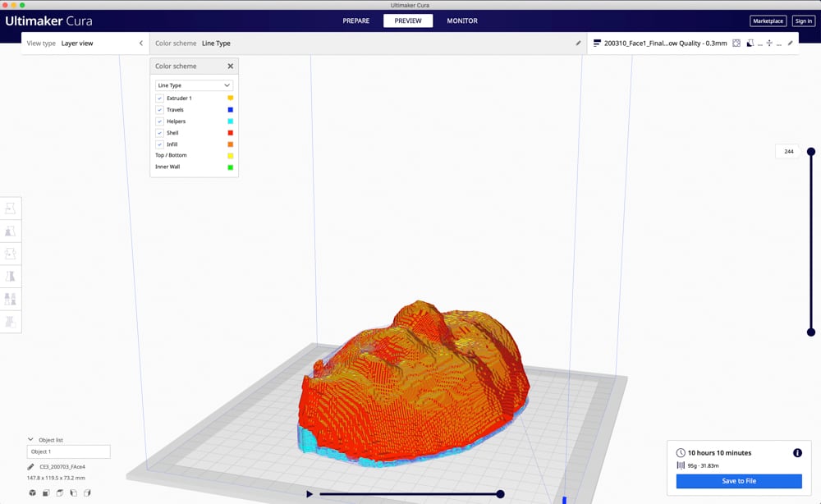
Task: Click the Mirror tool in left toolbar
Action: click(x=11, y=277)
